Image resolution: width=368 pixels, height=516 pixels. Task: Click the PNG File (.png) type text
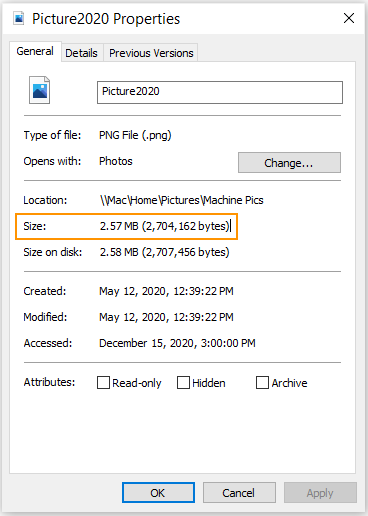click(x=135, y=135)
